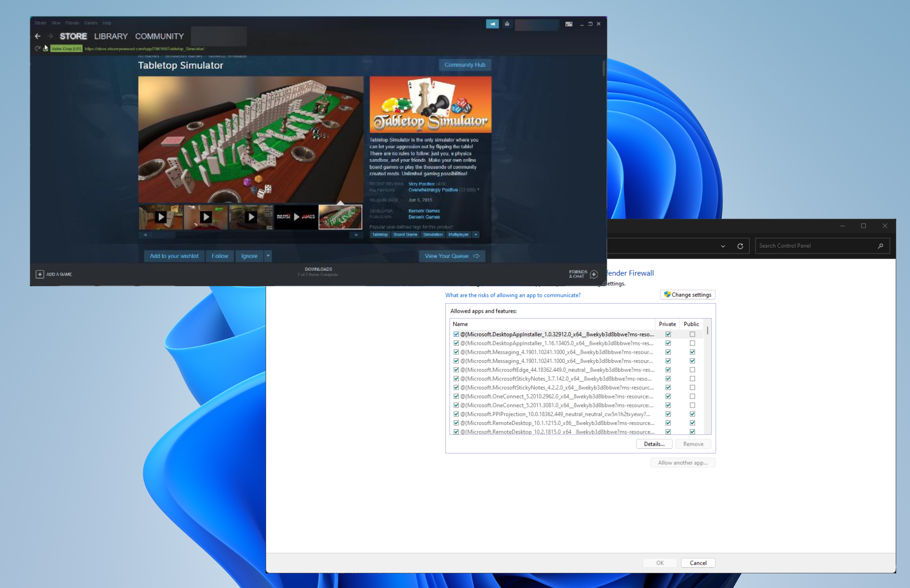
Task: Maximize the Control Panel window
Action: pyautogui.click(x=864, y=226)
